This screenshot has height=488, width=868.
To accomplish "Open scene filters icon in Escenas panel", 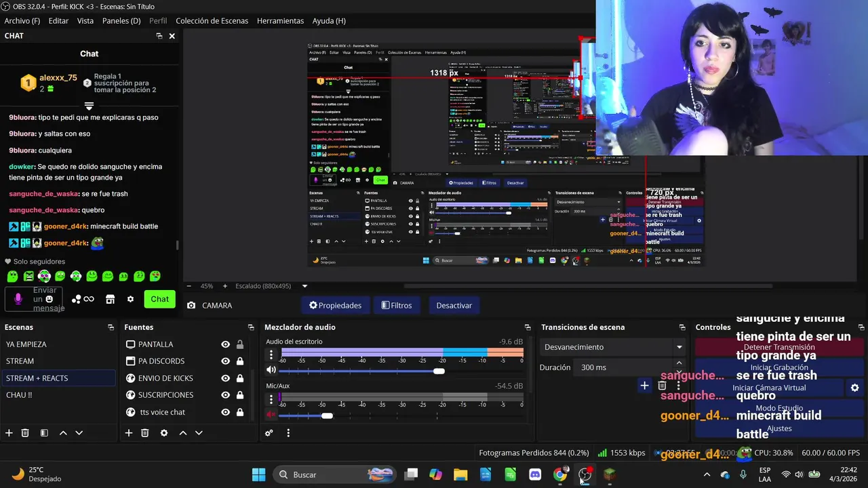I will point(44,432).
